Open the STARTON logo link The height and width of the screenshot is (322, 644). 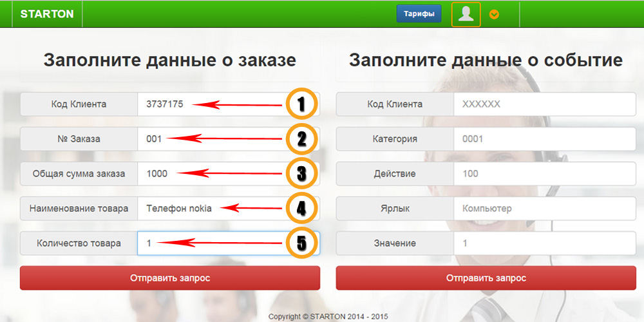[x=47, y=14]
